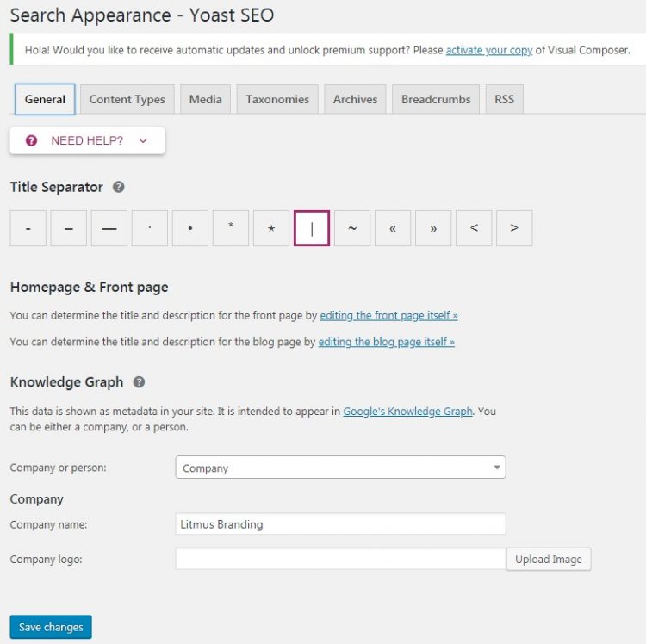
Task: Follow the Google's Knowledge Graph link
Action: [407, 412]
